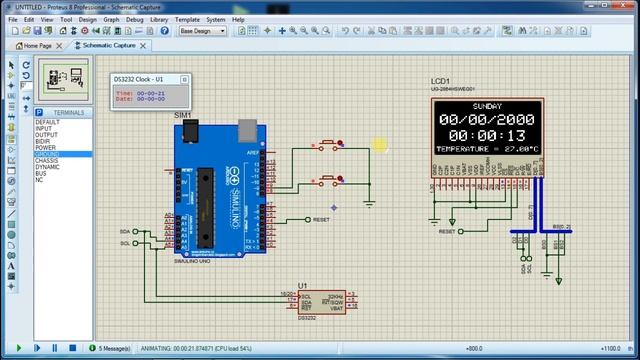Image resolution: width=640 pixels, height=360 pixels.
Task: Select the Virtual Instruments Mode tool
Action: point(11,202)
